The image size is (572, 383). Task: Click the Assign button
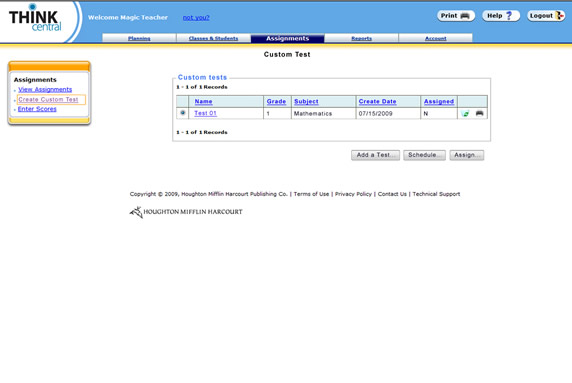pos(467,155)
